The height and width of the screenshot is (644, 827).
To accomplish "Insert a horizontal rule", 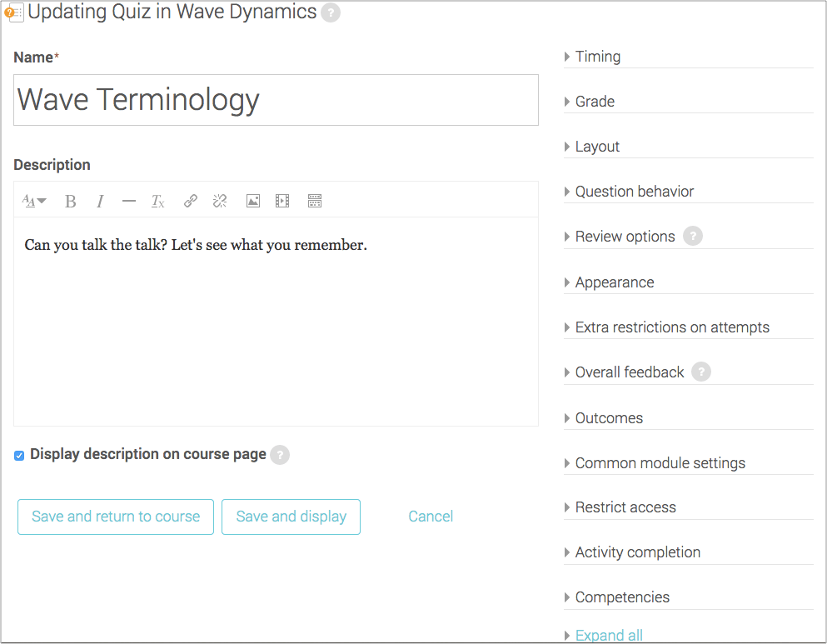I will (128, 200).
